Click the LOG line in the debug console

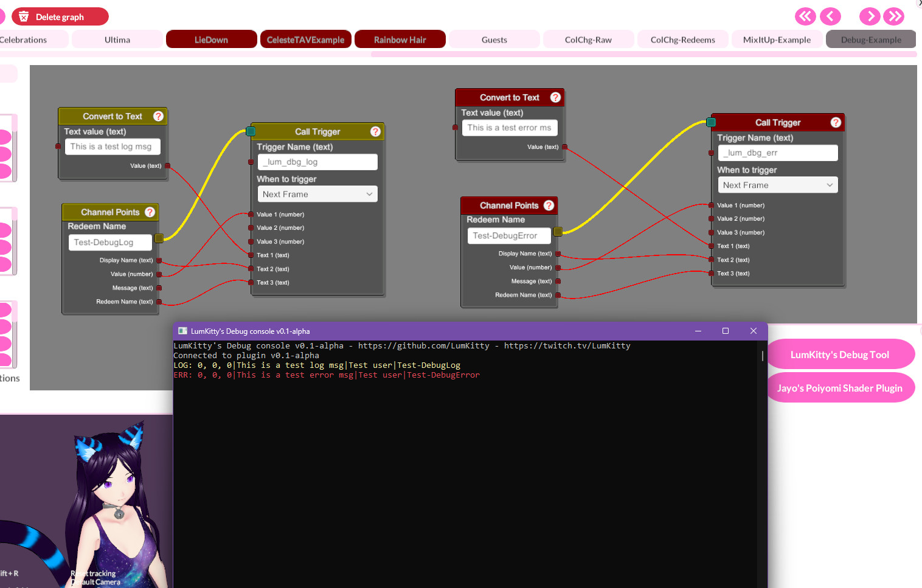coord(317,365)
